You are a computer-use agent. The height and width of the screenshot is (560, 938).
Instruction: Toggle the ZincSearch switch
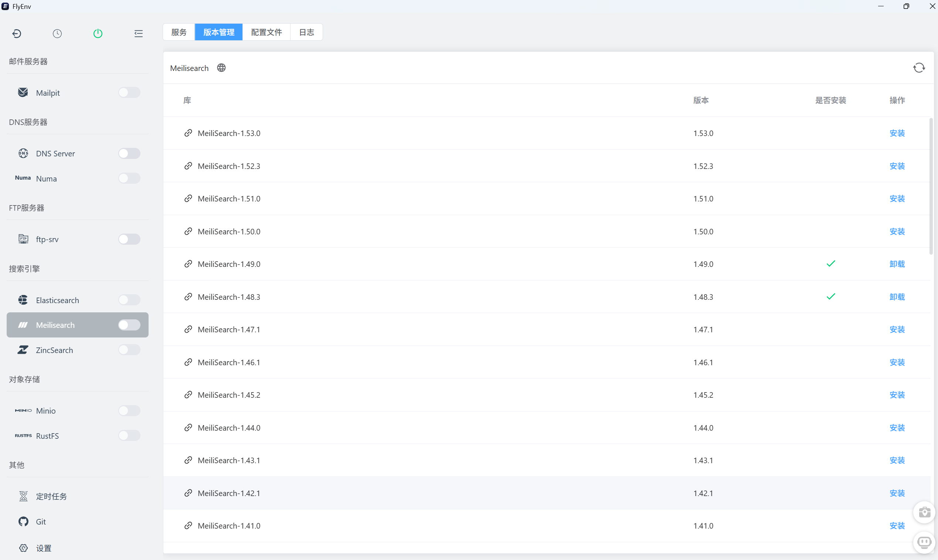[x=129, y=350]
